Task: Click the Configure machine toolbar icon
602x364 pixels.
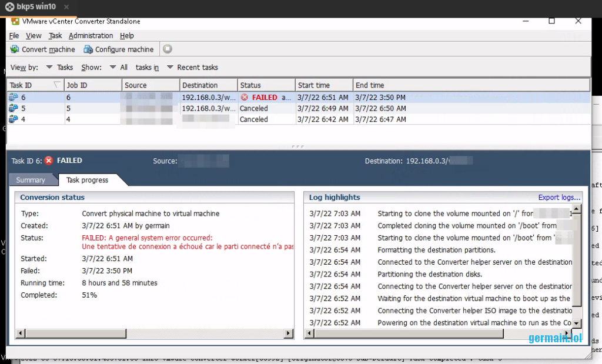Action: 88,49
